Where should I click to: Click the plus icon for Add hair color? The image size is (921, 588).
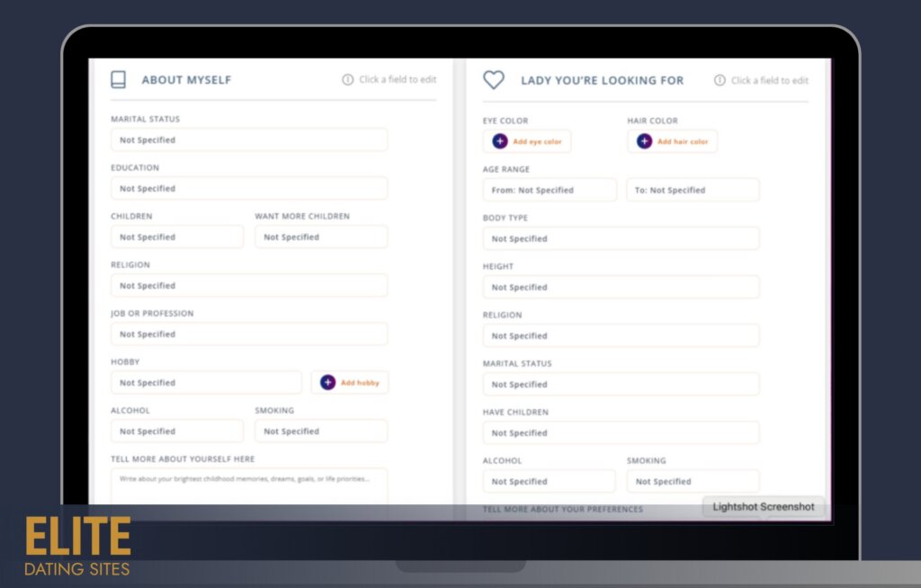click(645, 141)
